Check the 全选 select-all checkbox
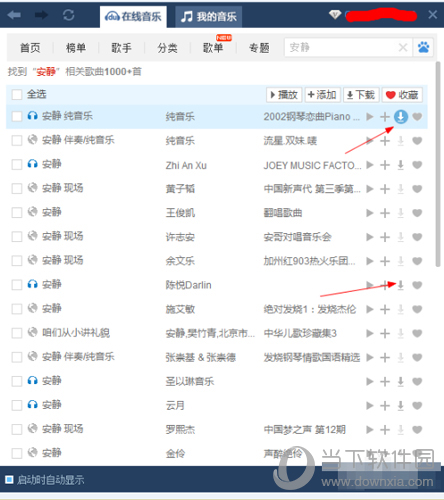The height and width of the screenshot is (500, 444). [17, 95]
